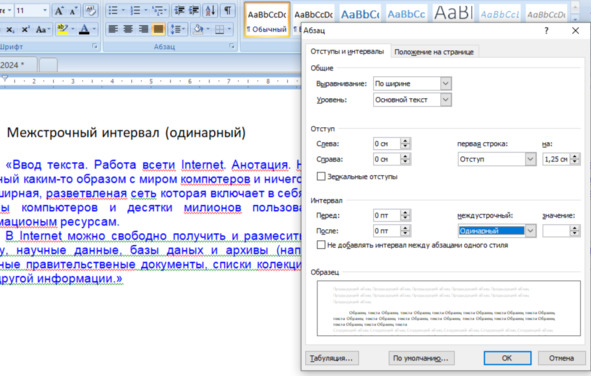Apply borders with the grid icon
The height and width of the screenshot is (376, 591).
pos(219,29)
